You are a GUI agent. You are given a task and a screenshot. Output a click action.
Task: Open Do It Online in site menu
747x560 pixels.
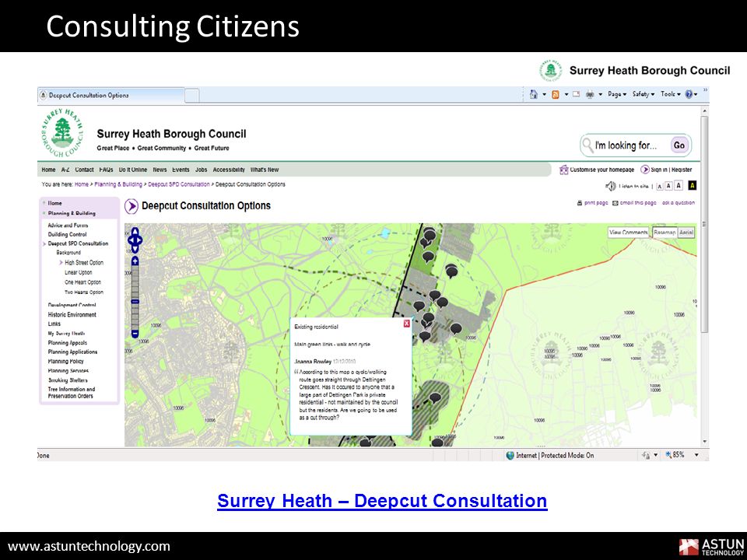tap(133, 170)
